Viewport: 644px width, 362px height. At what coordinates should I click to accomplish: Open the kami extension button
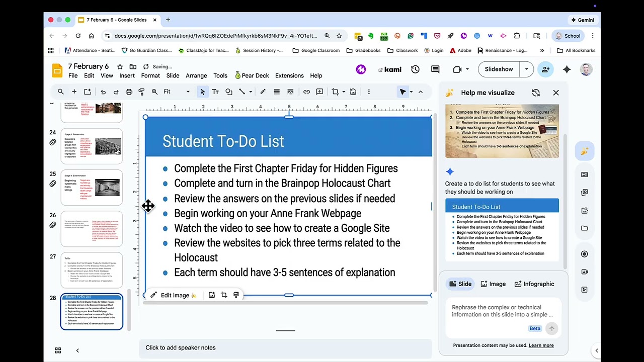[390, 69]
